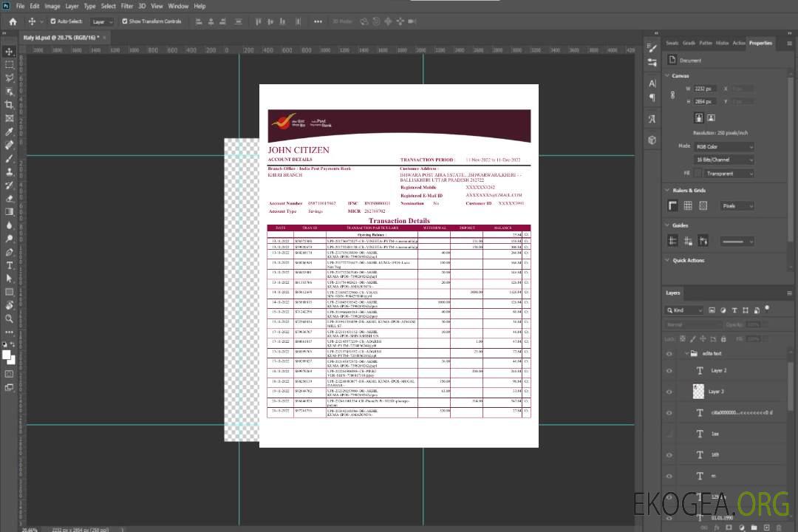Toggle visibility of the 169 text layer
Image resolution: width=798 pixels, height=532 pixels.
[x=669, y=455]
